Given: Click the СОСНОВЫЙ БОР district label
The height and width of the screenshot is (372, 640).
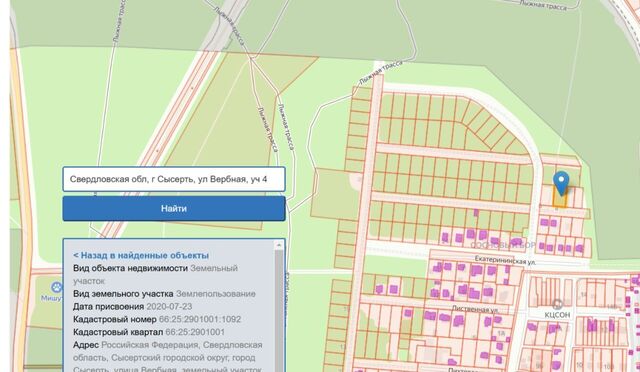Looking at the screenshot, I should 503,245.
